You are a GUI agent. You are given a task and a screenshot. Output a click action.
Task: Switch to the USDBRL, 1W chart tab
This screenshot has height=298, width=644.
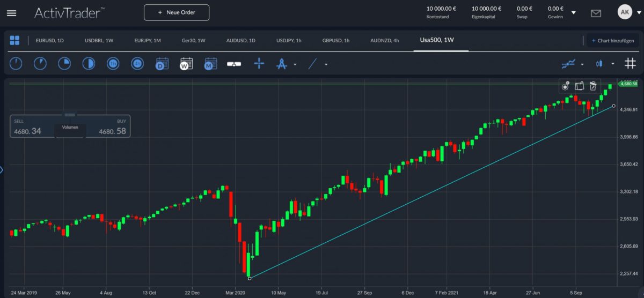click(x=99, y=40)
